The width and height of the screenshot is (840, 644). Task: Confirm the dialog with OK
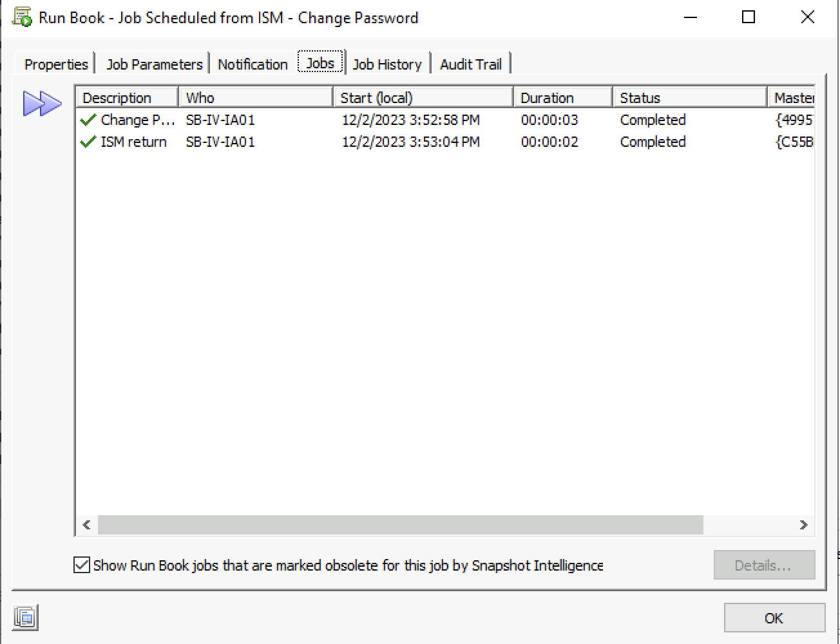[774, 618]
